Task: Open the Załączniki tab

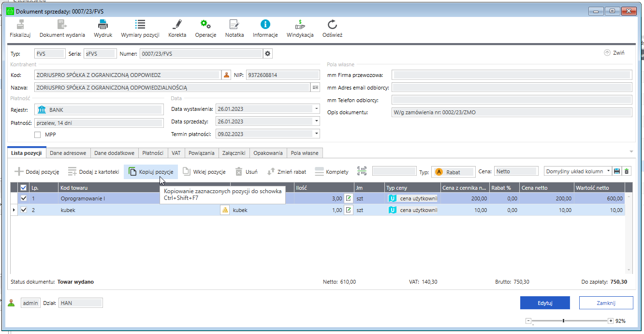Action: (234, 153)
